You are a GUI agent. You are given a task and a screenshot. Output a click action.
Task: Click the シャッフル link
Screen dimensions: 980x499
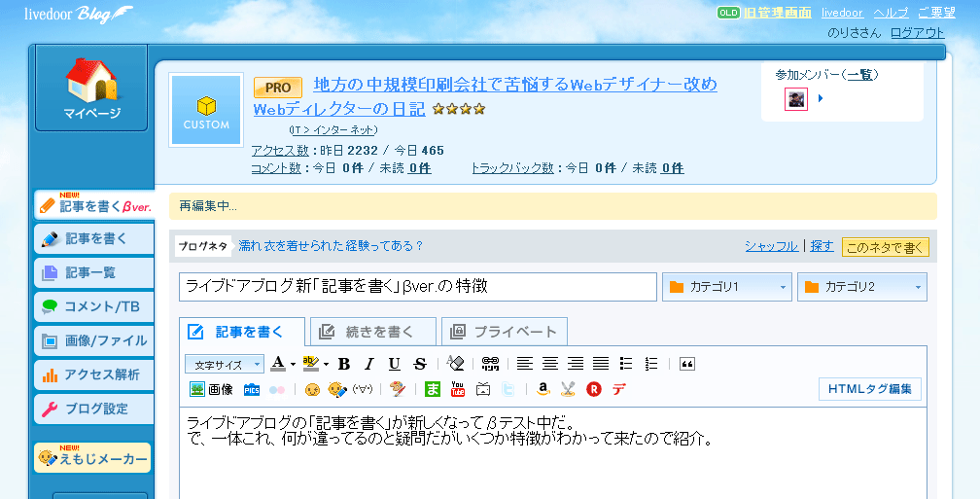click(771, 246)
